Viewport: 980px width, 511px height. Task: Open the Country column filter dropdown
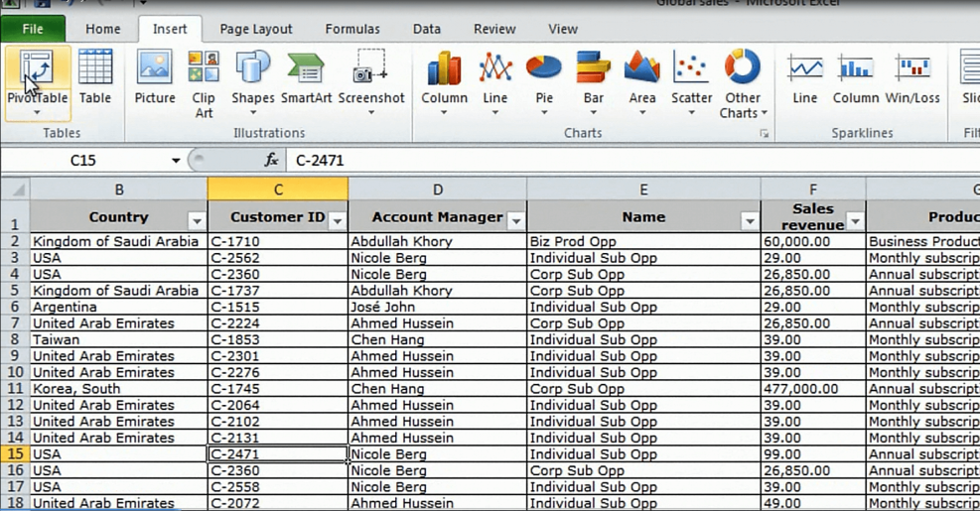197,220
